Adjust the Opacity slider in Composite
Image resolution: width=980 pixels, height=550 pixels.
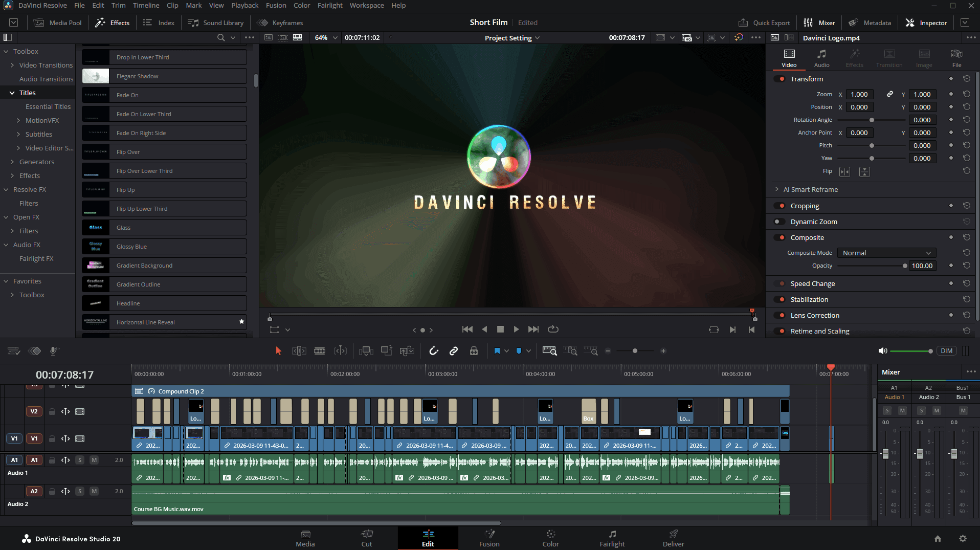click(904, 266)
